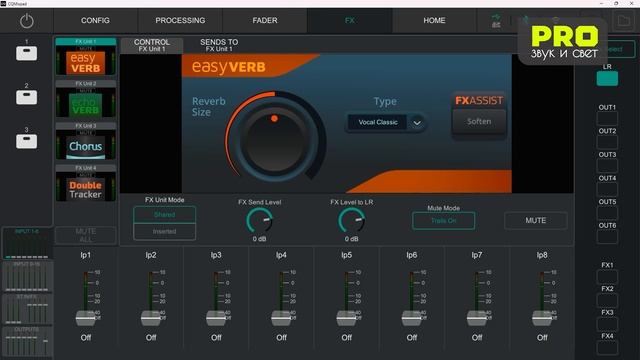The width and height of the screenshot is (640, 360).
Task: Click the 0 dB value under FX Send Level
Action: tap(259, 239)
